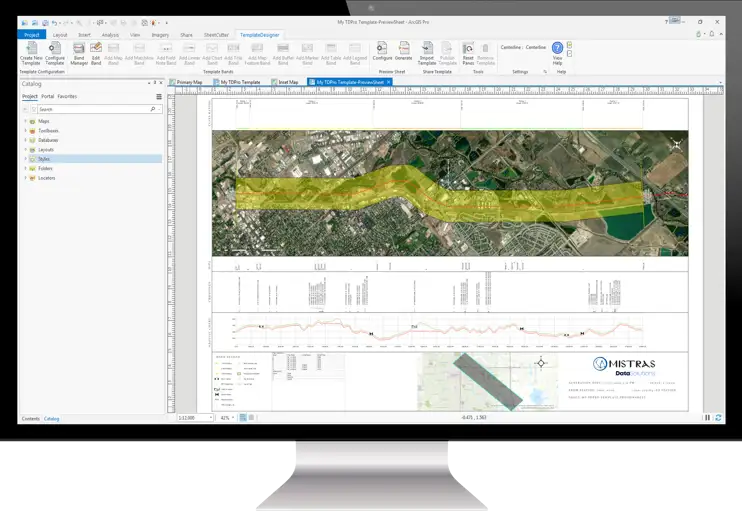Screen dimensions: 742x511
Task: Switch to the Analysis ribbon tab
Action: tap(110, 35)
